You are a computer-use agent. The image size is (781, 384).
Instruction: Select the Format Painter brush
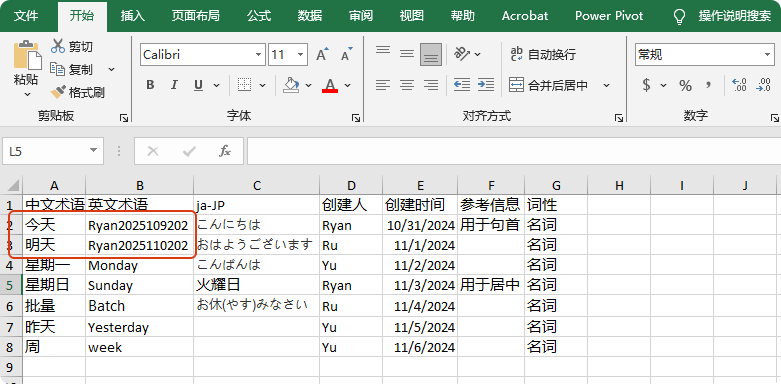58,92
